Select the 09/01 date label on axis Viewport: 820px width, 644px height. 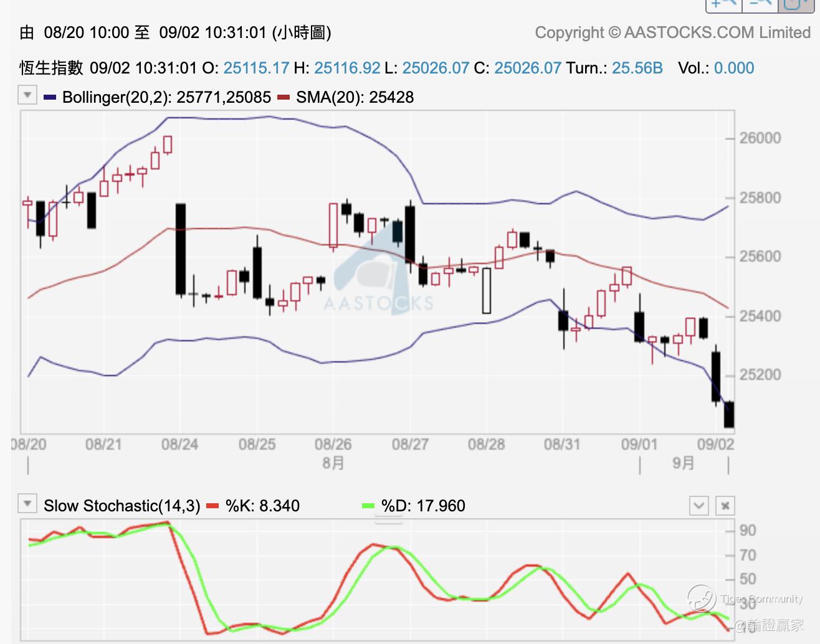(639, 445)
